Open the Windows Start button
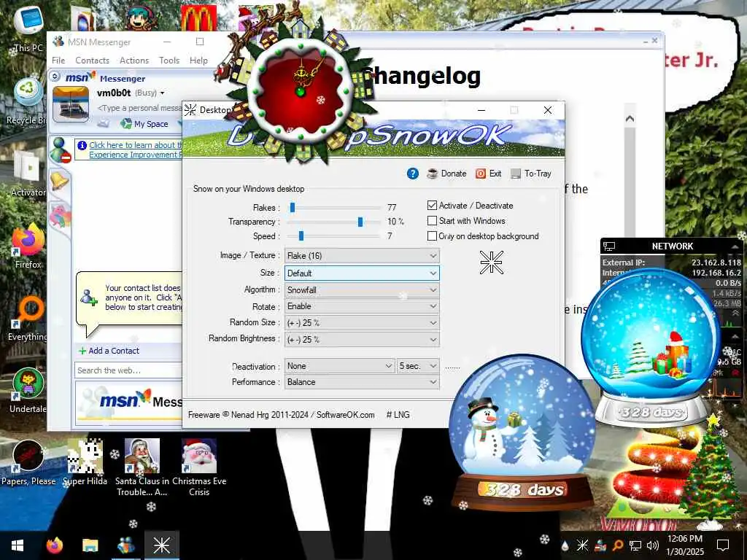The height and width of the screenshot is (560, 747). (x=18, y=545)
